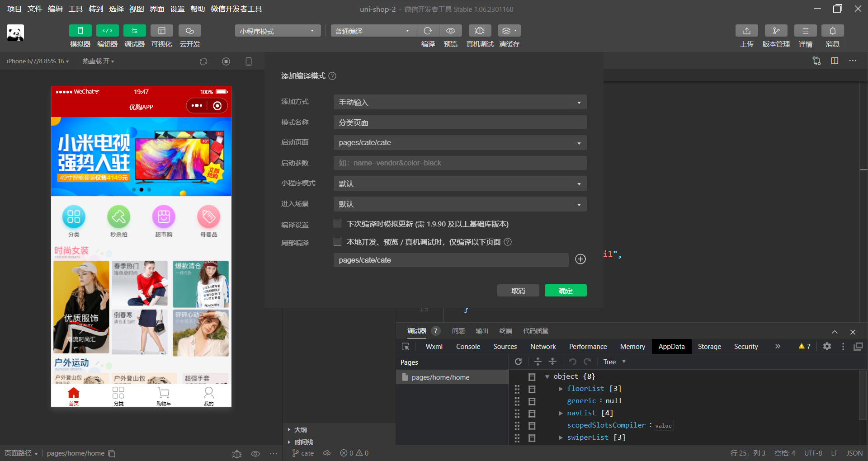Open the 普通编译 compile mode dropdown
The height and width of the screenshot is (461, 868).
click(373, 31)
